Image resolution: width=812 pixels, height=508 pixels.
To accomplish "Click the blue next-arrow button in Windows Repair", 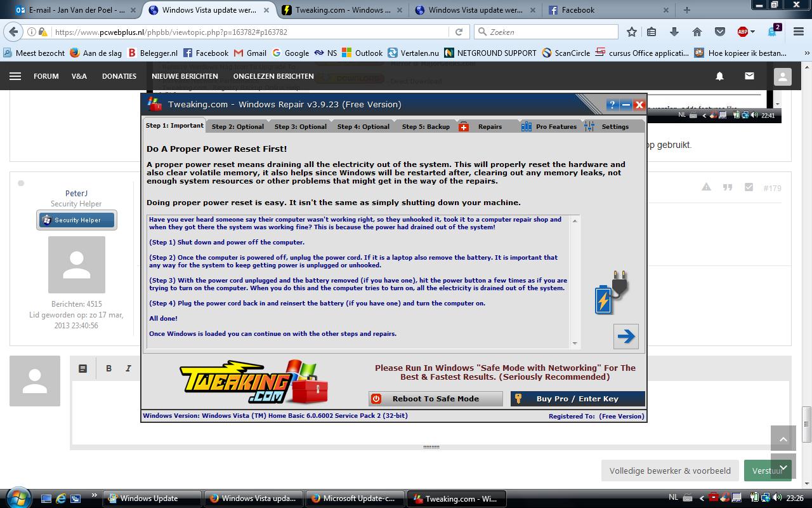I will click(x=625, y=337).
